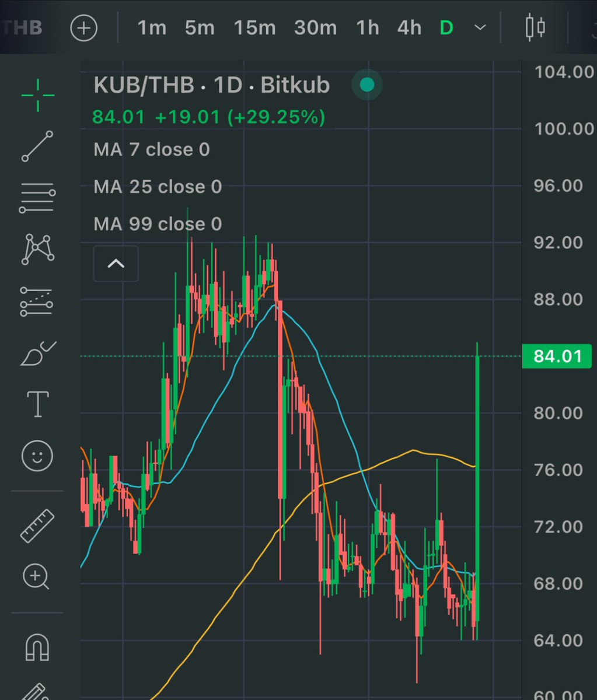Click the 76.00 price axis label

tap(558, 470)
